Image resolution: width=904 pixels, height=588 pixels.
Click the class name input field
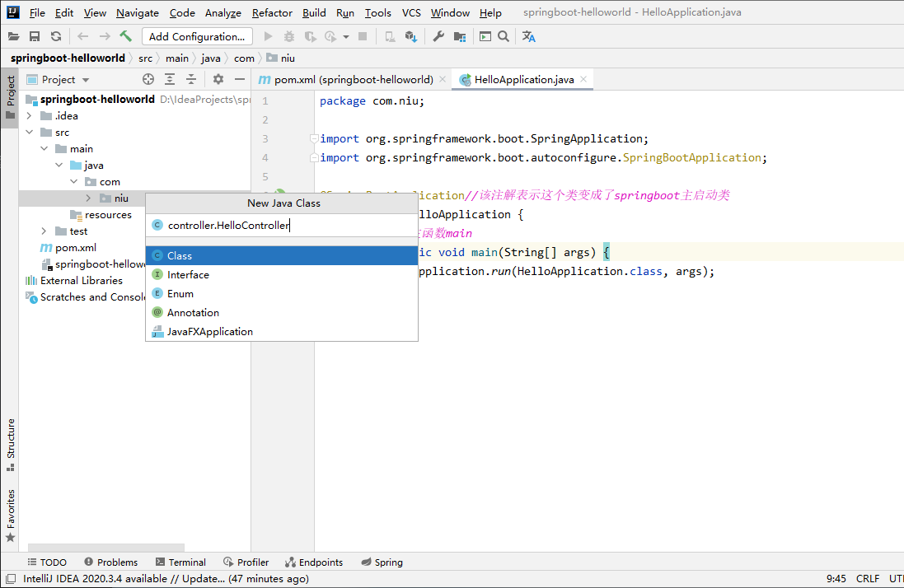[x=280, y=225]
